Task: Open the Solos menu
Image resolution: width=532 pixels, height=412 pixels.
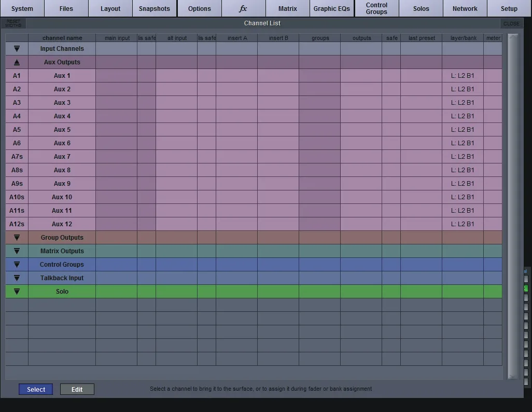Action: [421, 8]
